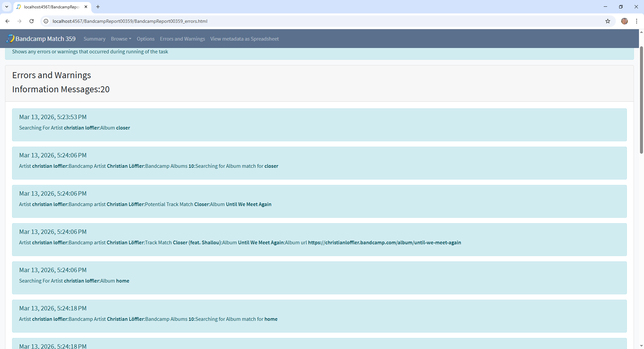Screen dimensions: 644x349
Task: Select Errors and Warnings in navbar
Action: (182, 39)
